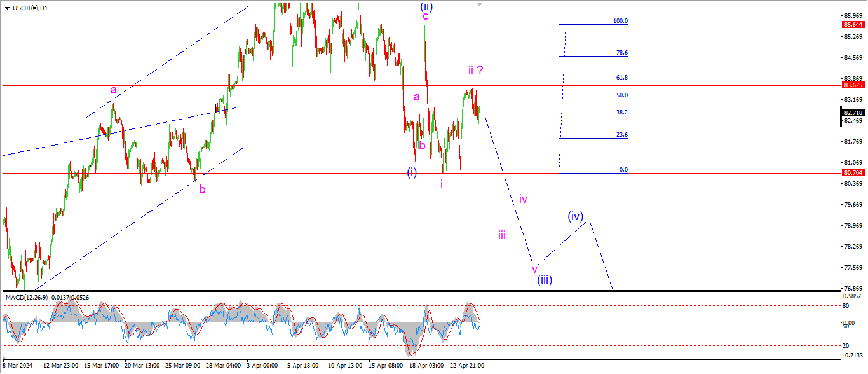Select the Fibonacci 100.0 level label
The height and width of the screenshot is (374, 868).
(x=620, y=21)
